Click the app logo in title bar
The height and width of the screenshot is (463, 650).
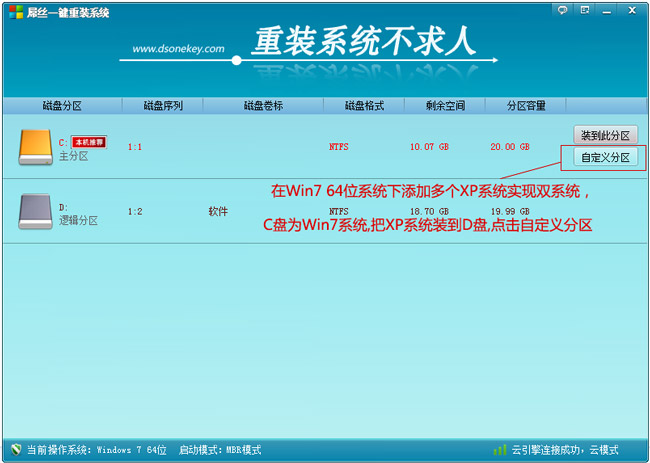pyautogui.click(x=12, y=12)
